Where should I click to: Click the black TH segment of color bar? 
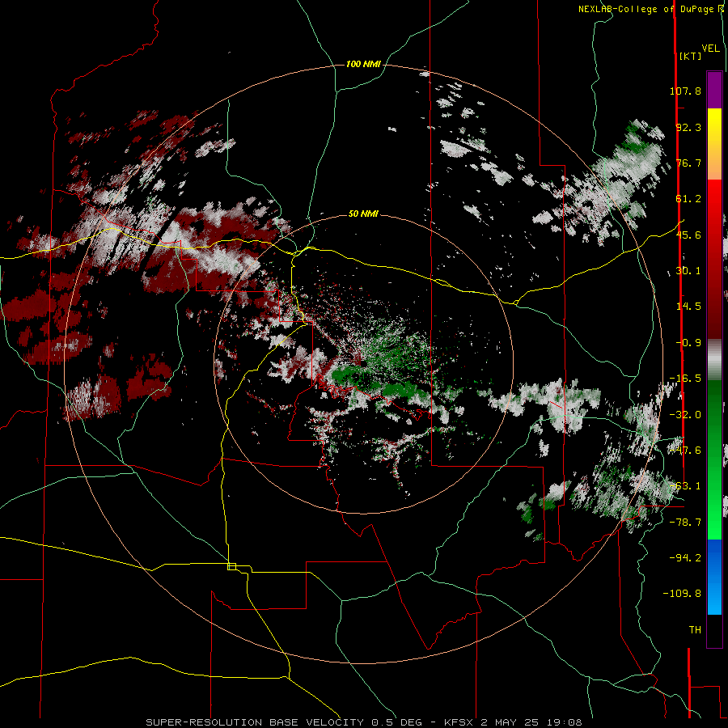click(714, 630)
